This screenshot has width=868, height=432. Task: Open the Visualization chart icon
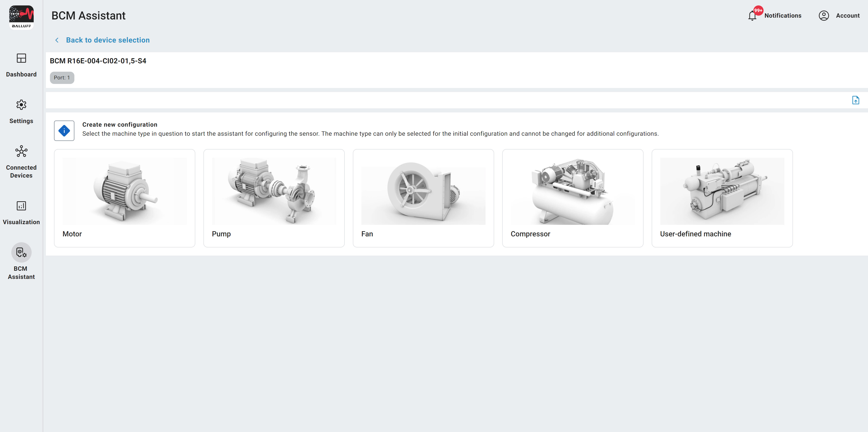[21, 206]
